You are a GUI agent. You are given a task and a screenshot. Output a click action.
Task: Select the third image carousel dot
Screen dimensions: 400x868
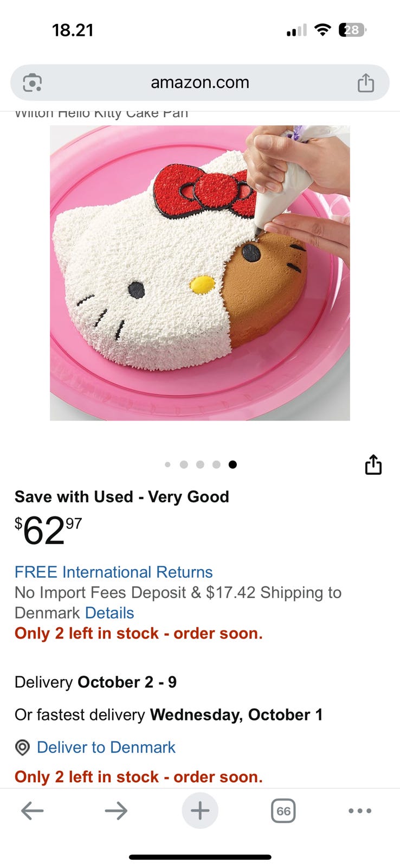200,464
